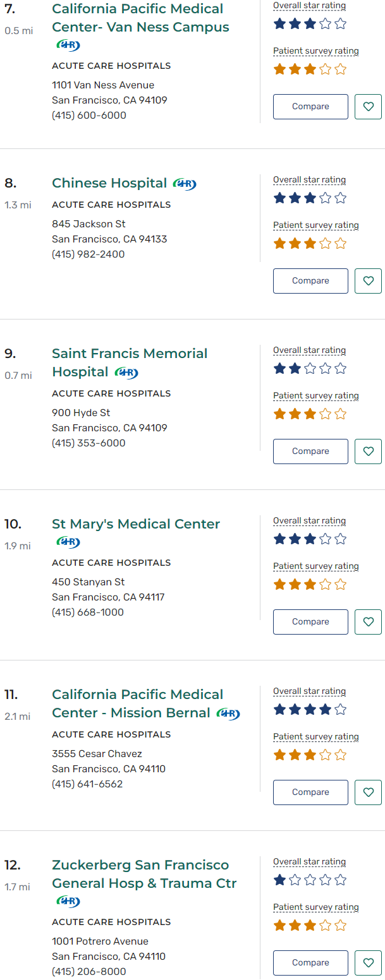Open Saint Francis Memorial Hospital link
The height and width of the screenshot is (980, 385).
130,354
